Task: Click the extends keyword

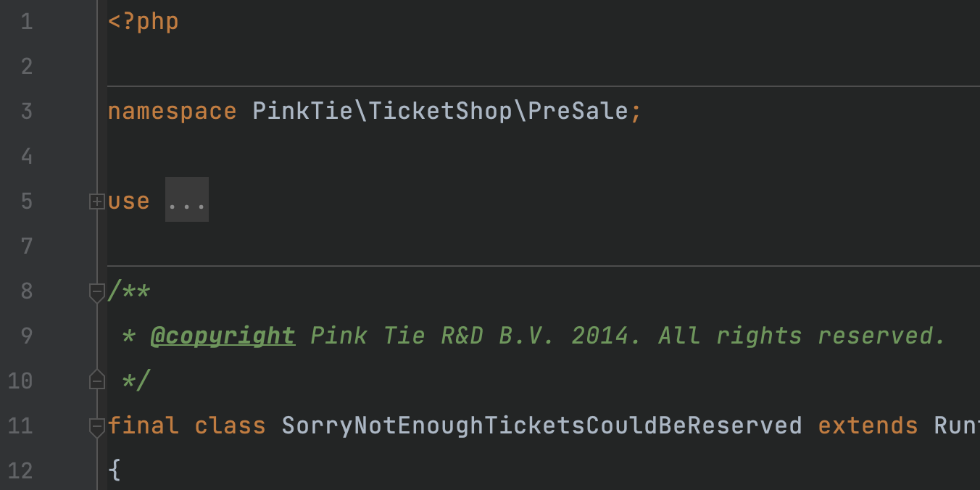Action: coord(868,425)
